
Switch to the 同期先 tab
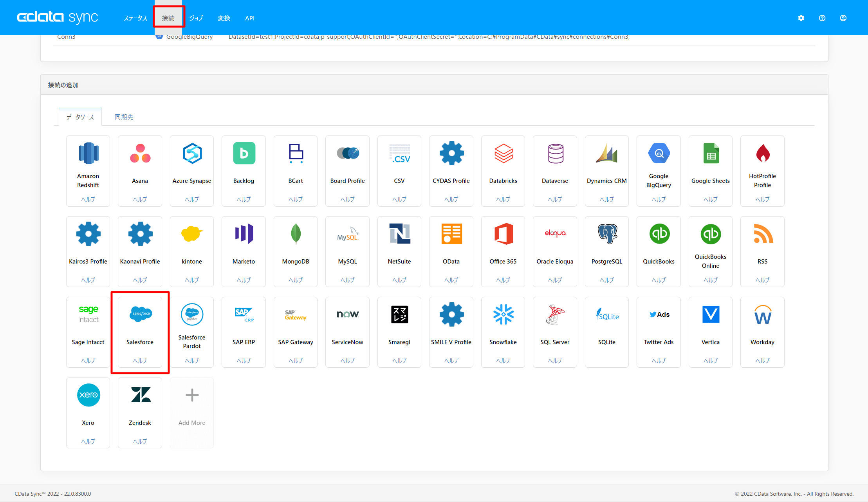tap(124, 117)
